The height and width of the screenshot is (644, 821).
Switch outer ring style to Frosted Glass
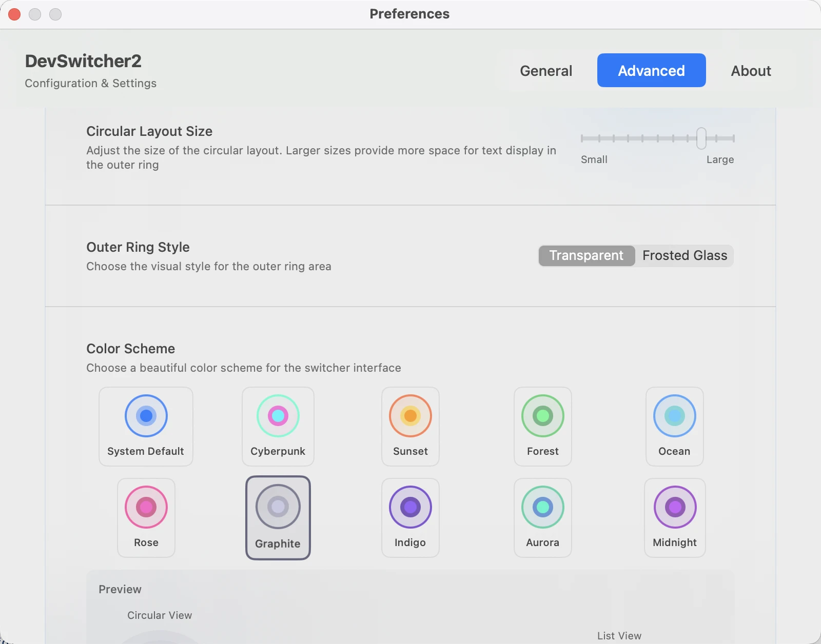[x=685, y=255]
